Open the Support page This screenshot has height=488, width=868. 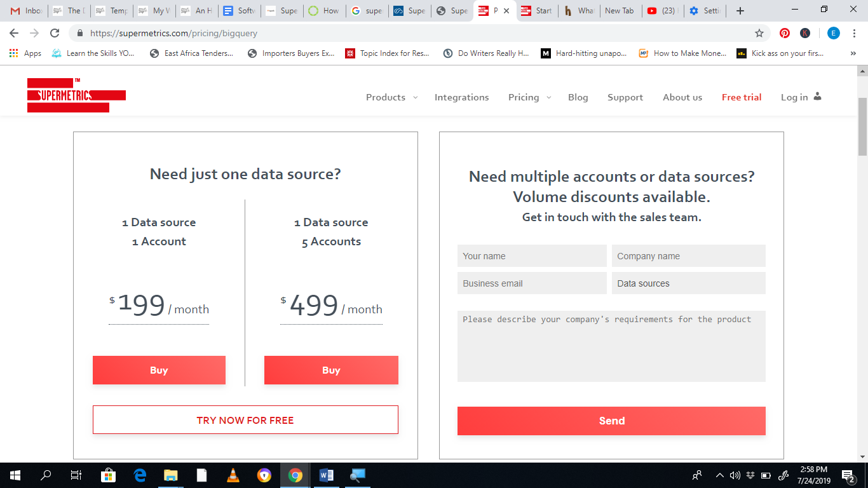(625, 97)
